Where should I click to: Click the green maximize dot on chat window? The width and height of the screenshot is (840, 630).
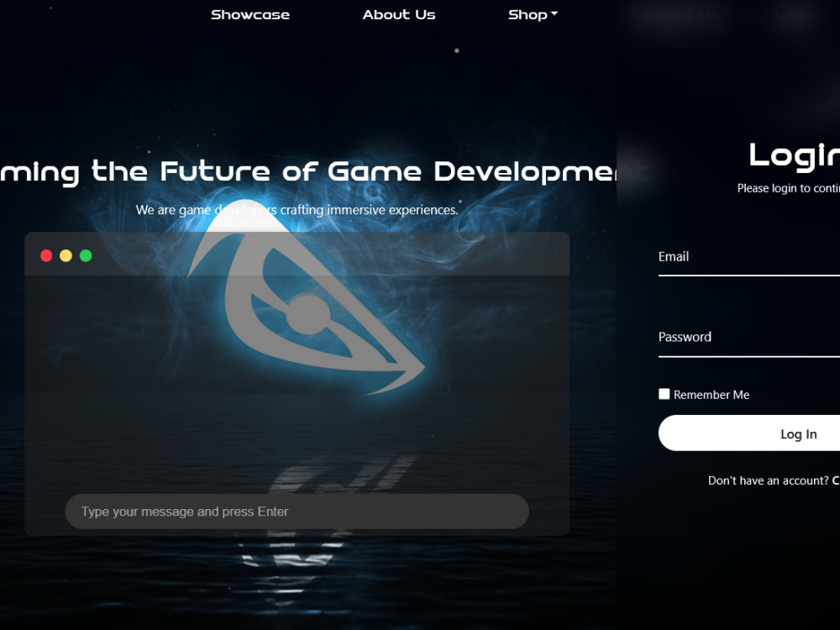click(x=86, y=255)
